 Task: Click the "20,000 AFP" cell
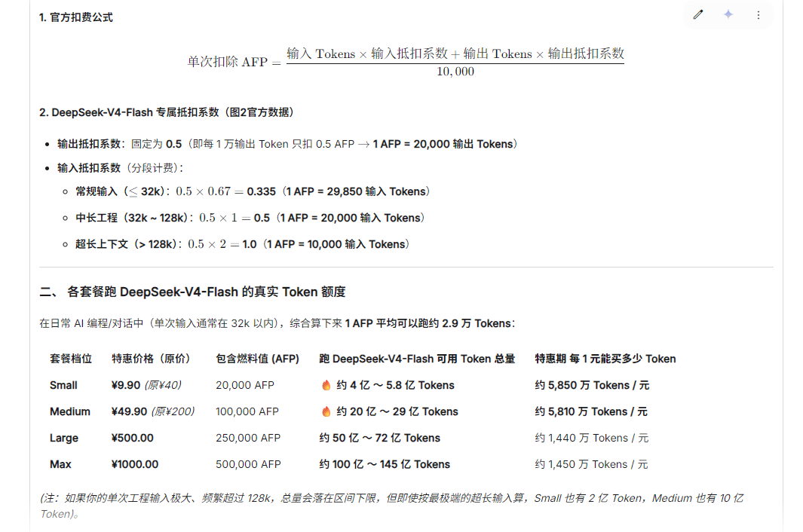245,385
